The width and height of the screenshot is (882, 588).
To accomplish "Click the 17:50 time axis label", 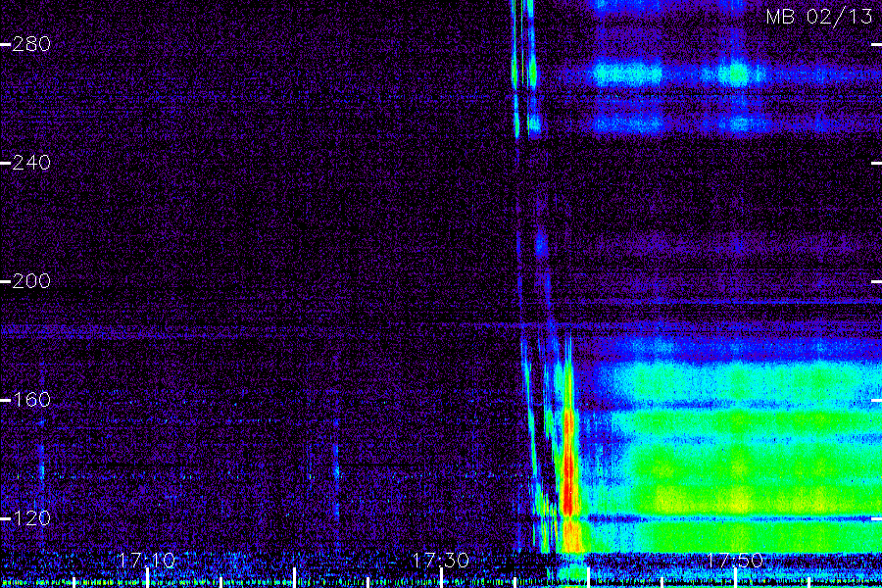I will (x=735, y=560).
